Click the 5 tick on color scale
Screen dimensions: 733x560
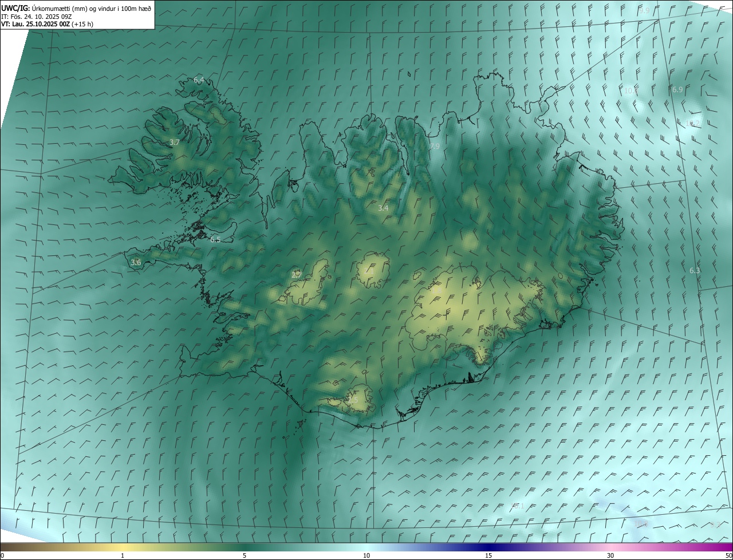point(245,555)
